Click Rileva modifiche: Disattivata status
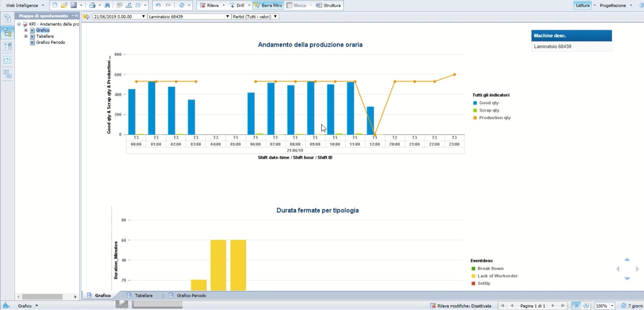 coord(461,306)
